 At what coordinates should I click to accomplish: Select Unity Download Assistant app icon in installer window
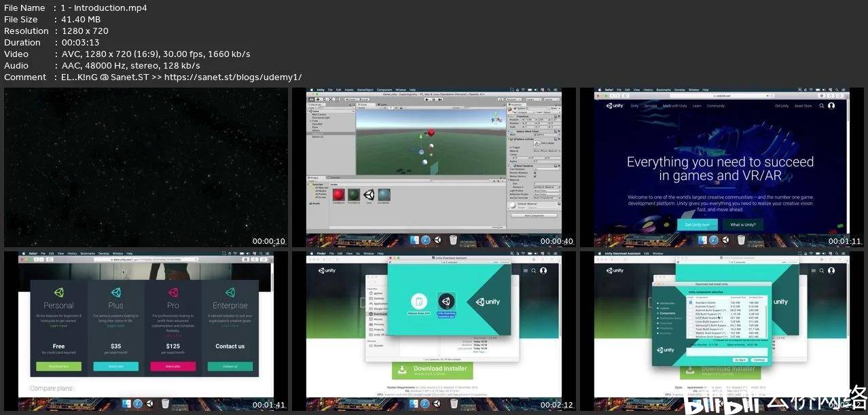coord(446,302)
